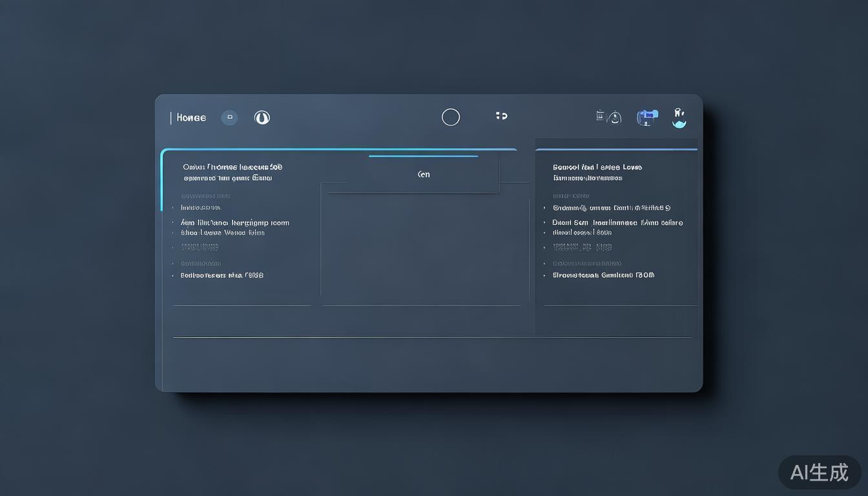868x496 pixels.
Task: Click the right panel's two-line heading
Action: (597, 172)
